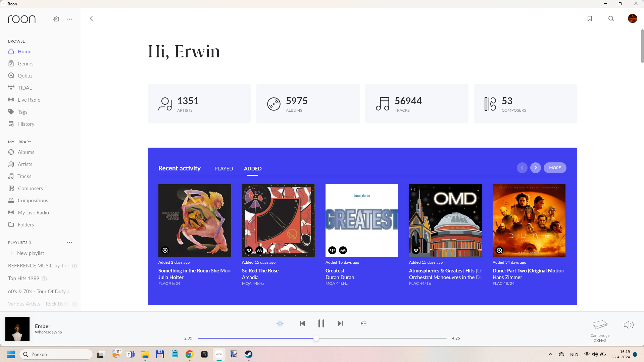Show next recent activity items
This screenshot has width=644, height=362.
pos(536,168)
